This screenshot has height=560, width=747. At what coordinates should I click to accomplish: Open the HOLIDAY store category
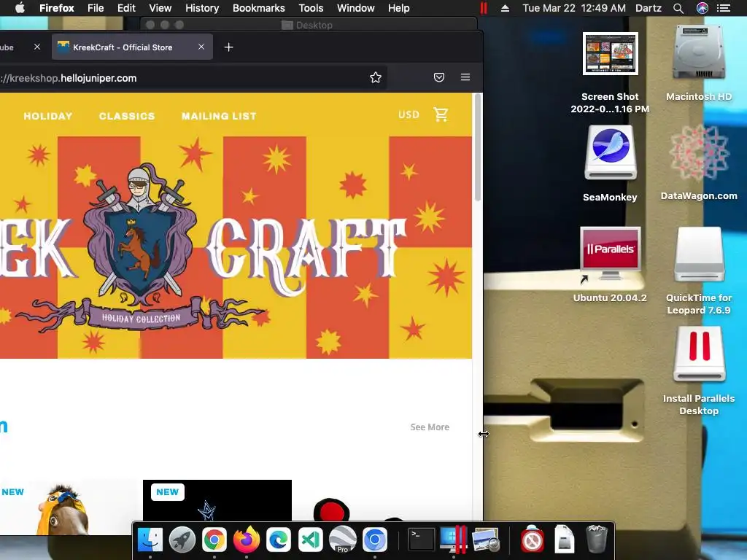[48, 116]
